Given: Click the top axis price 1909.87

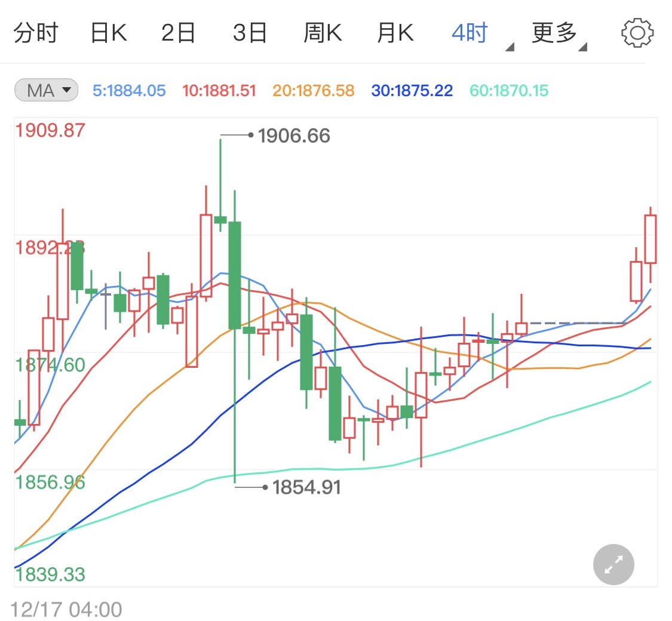Looking at the screenshot, I should 50,130.
